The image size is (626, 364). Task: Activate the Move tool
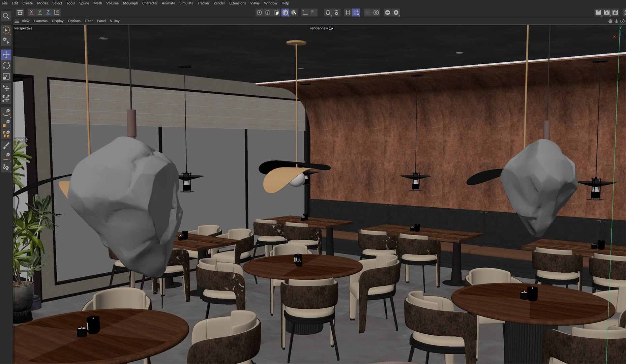[6, 55]
